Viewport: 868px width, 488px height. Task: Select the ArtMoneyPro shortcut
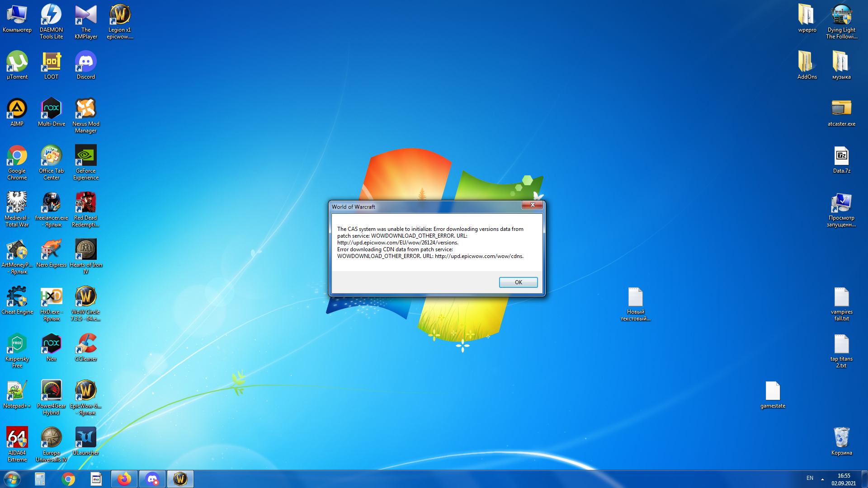[17, 257]
